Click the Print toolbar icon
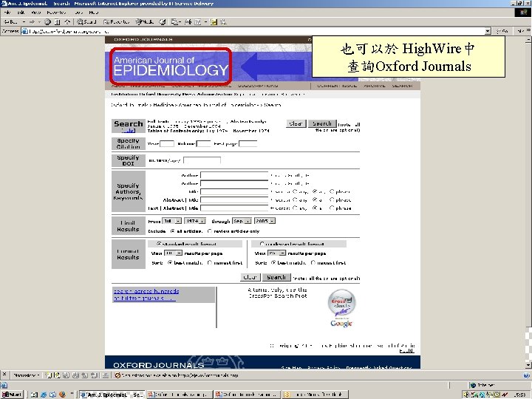 (188, 22)
